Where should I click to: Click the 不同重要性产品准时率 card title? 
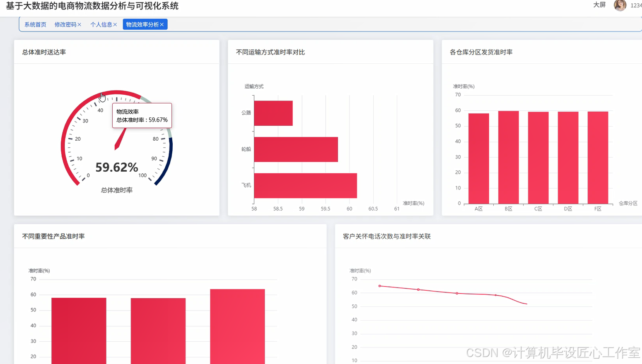53,236
